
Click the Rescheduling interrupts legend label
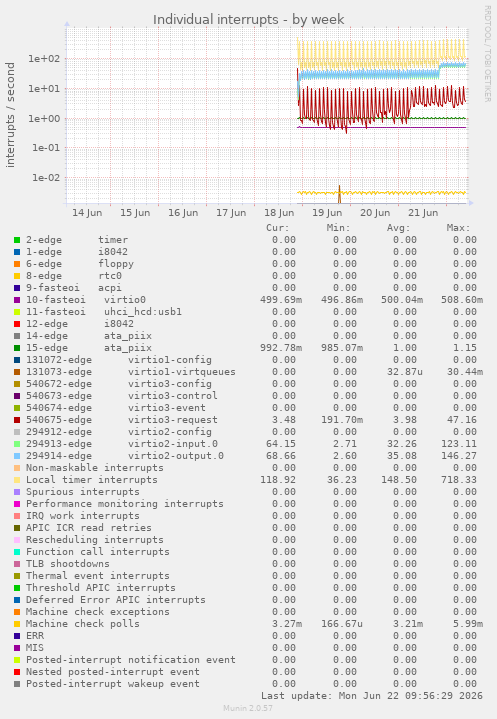pyautogui.click(x=94, y=540)
